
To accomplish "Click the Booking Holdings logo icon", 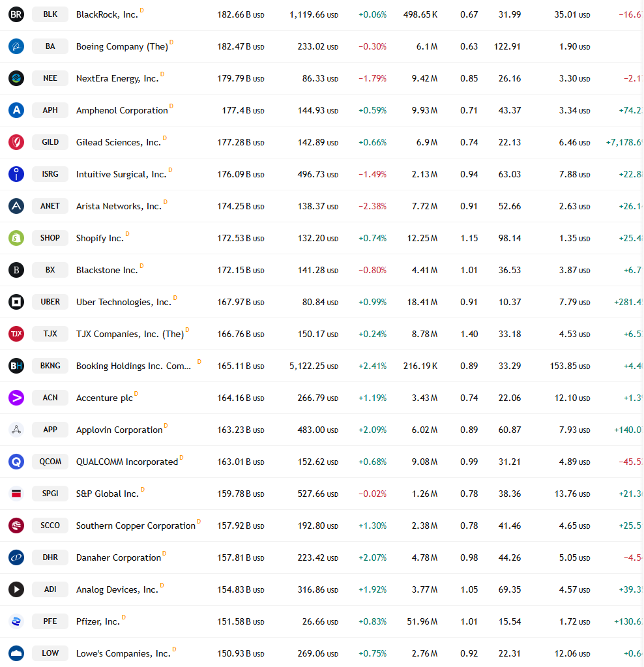I will [x=16, y=366].
